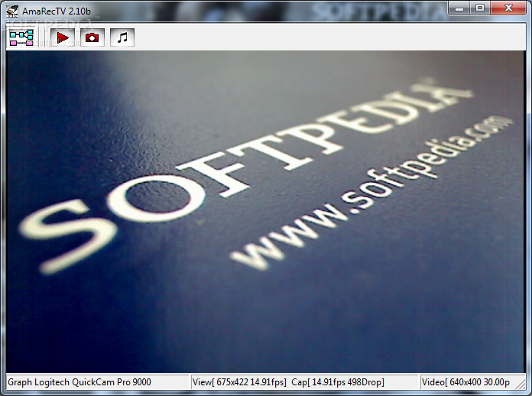The height and width of the screenshot is (396, 532).
Task: Toggle audio with the music note icon
Action: [122, 37]
